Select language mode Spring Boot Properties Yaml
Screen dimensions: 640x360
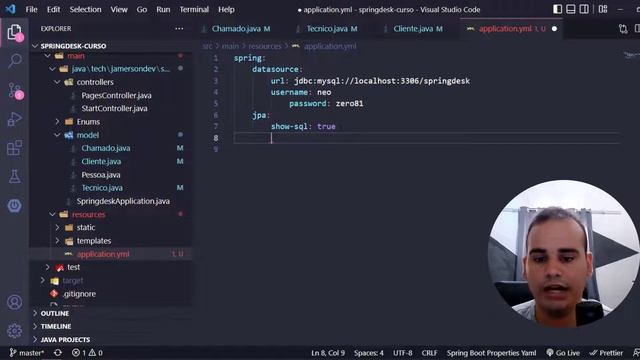click(x=491, y=353)
